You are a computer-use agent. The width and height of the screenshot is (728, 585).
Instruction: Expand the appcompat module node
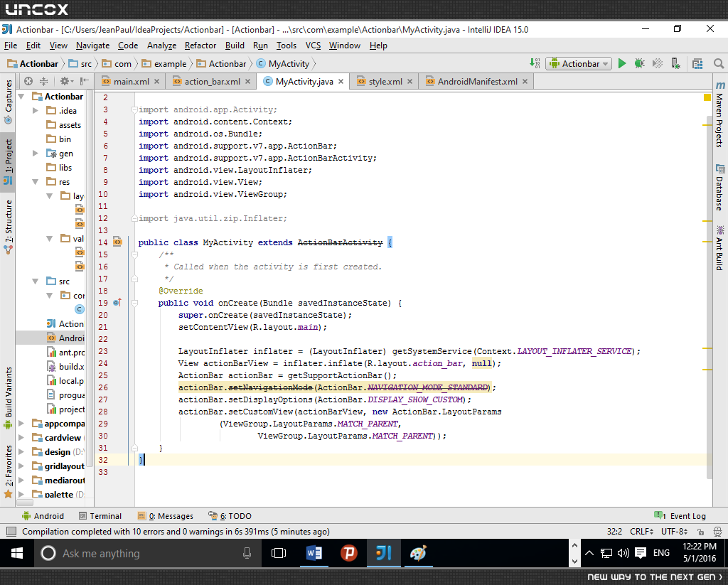tap(21, 424)
